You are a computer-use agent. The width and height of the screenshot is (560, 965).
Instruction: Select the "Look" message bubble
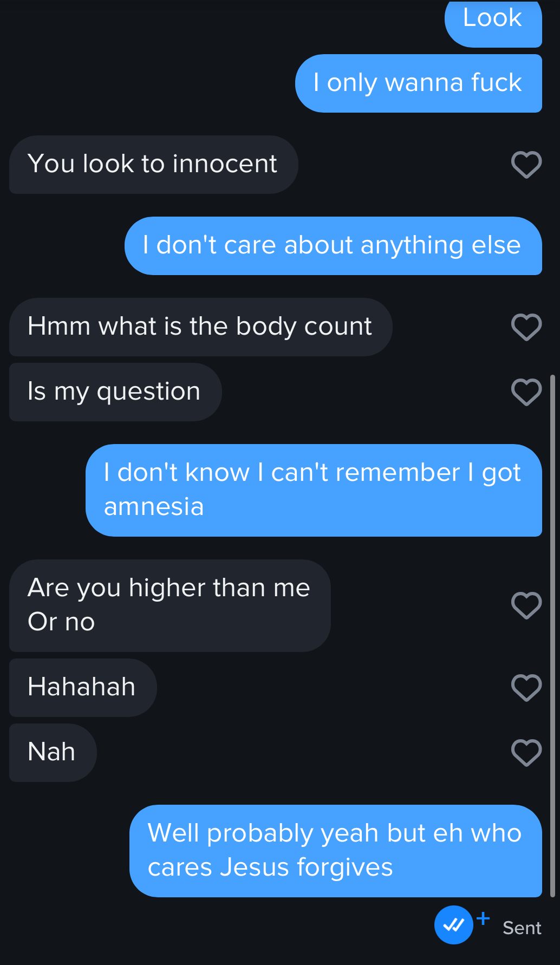493,22
